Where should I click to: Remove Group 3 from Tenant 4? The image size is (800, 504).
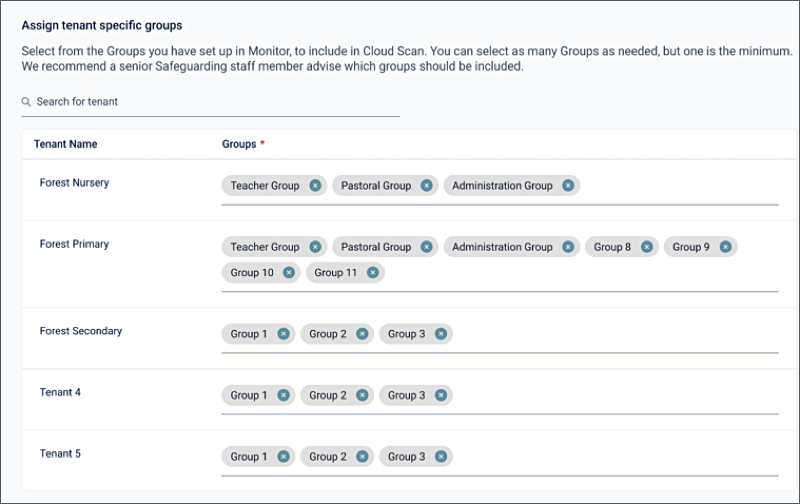click(x=441, y=395)
